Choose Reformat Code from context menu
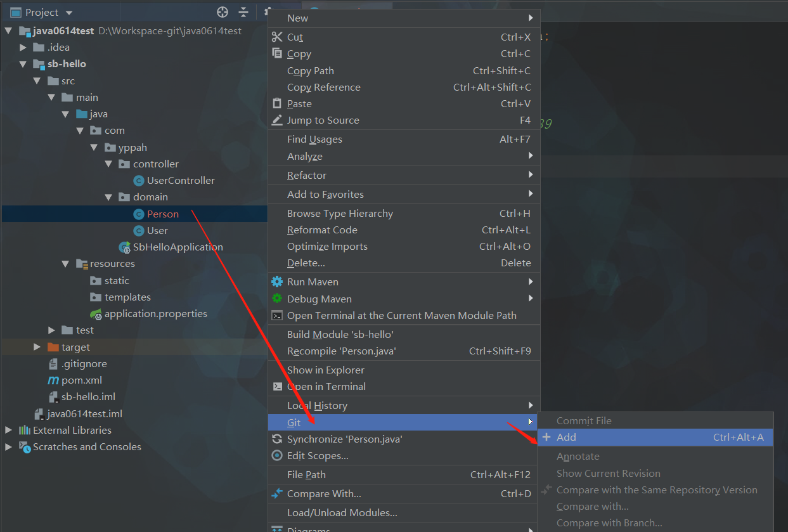This screenshot has height=532, width=788. (x=322, y=230)
